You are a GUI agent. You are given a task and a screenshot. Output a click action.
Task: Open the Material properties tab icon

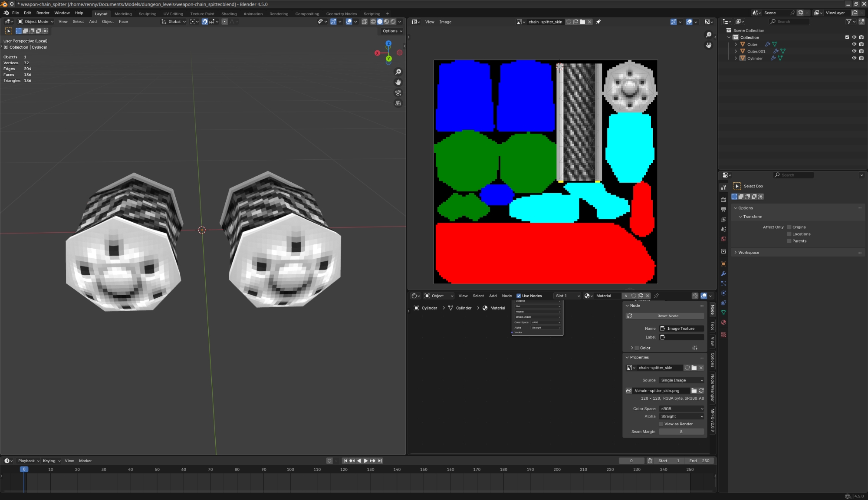click(x=723, y=322)
